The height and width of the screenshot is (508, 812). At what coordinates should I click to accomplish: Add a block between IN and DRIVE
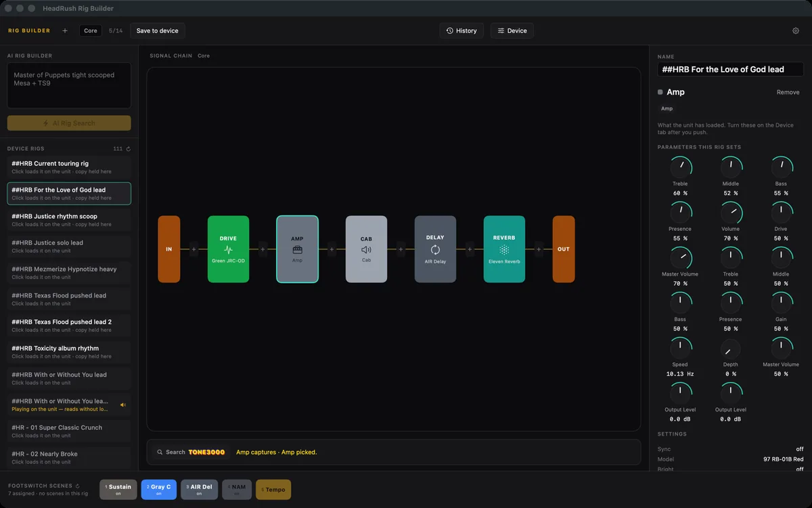point(194,249)
